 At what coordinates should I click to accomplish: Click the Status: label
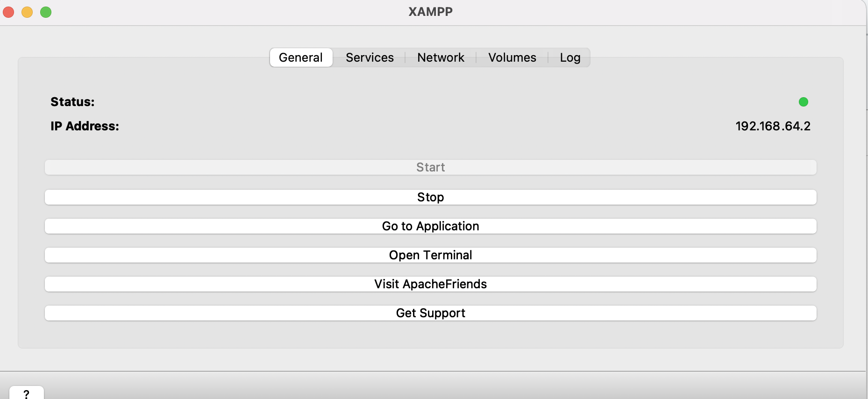tap(72, 102)
